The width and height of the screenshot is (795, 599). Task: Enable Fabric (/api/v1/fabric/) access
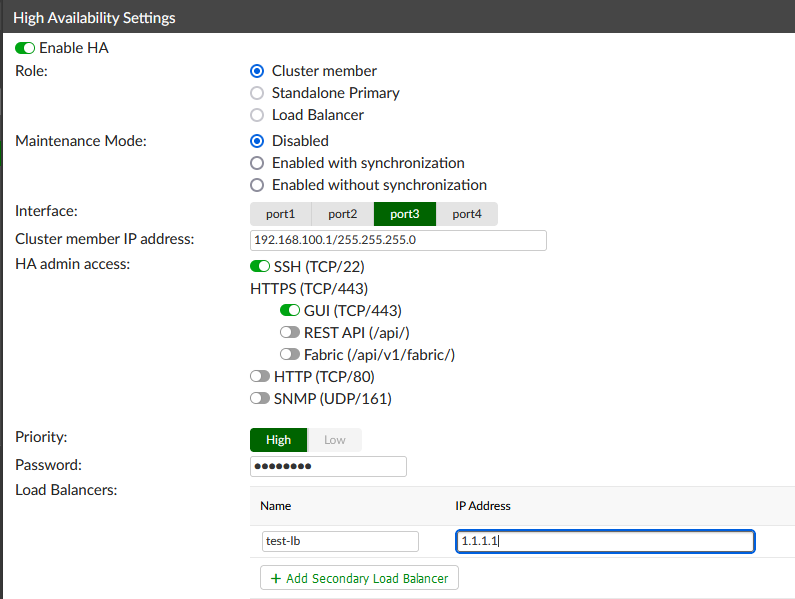290,355
